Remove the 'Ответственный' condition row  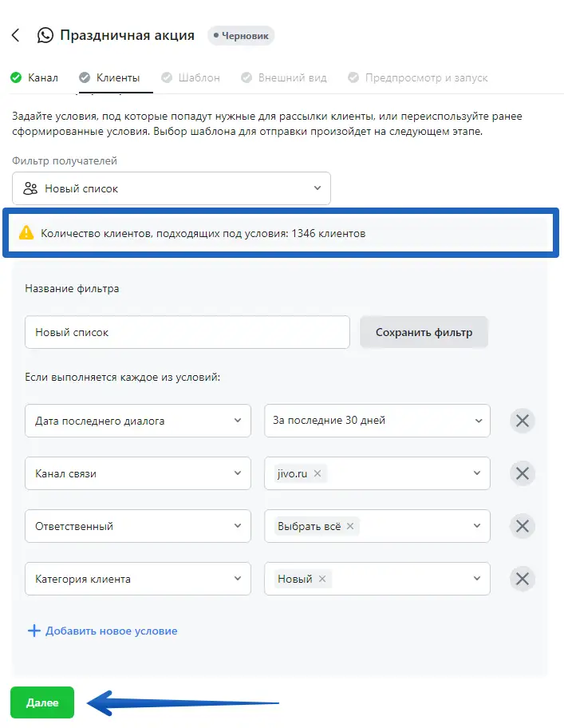523,526
